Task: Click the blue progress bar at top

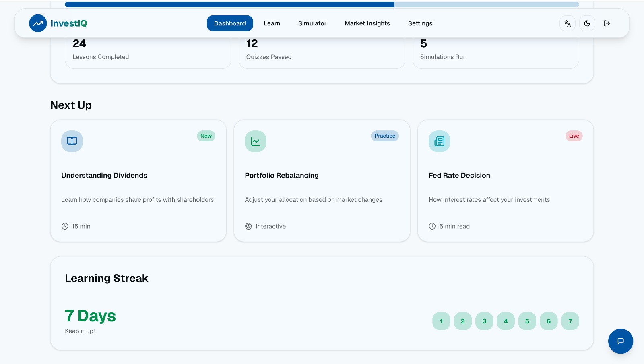Action: 229,4
